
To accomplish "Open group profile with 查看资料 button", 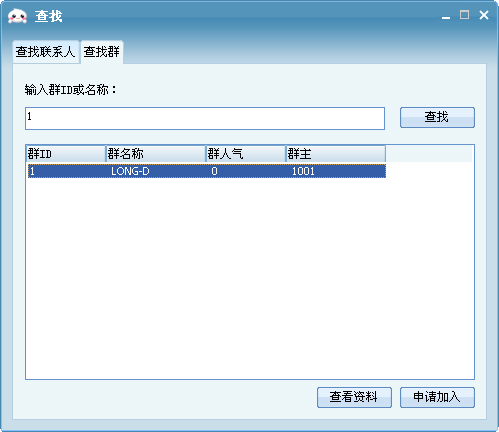I will [354, 397].
